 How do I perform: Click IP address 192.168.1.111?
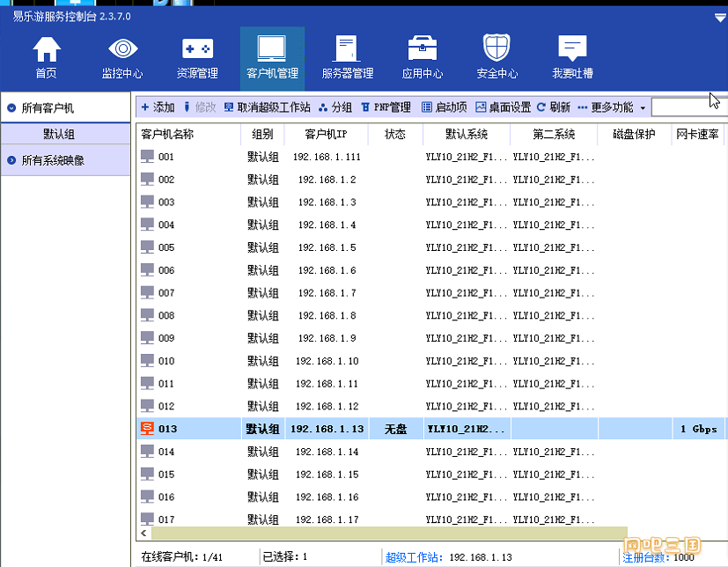[x=327, y=157]
